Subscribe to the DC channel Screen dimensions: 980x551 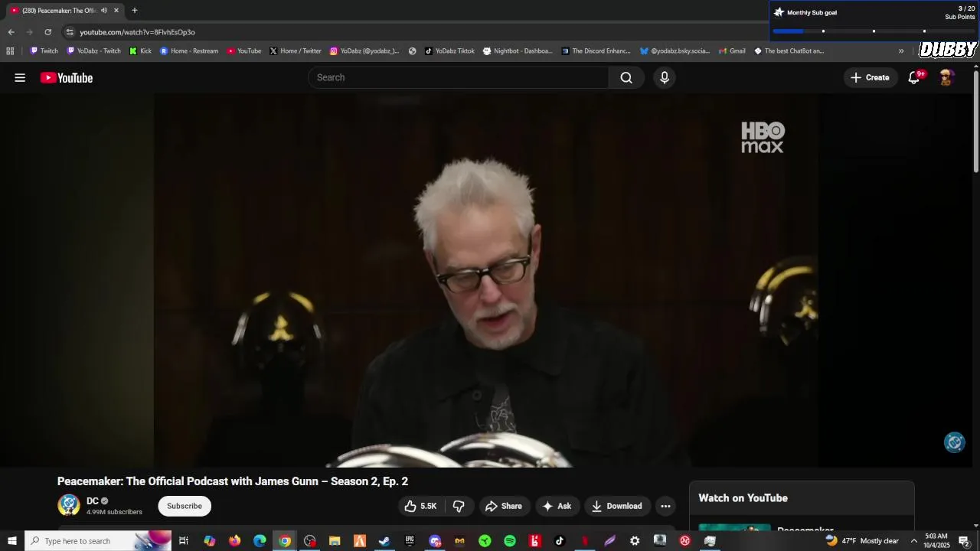click(185, 506)
